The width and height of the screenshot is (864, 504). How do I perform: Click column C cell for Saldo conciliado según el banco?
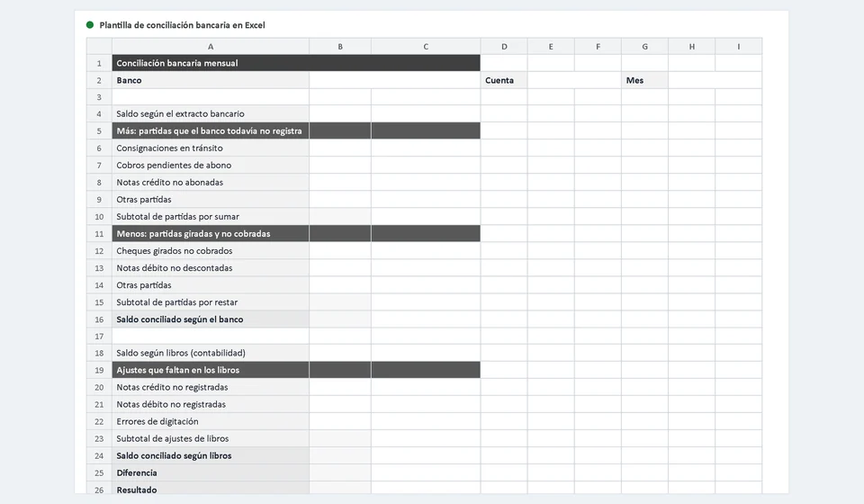point(426,319)
